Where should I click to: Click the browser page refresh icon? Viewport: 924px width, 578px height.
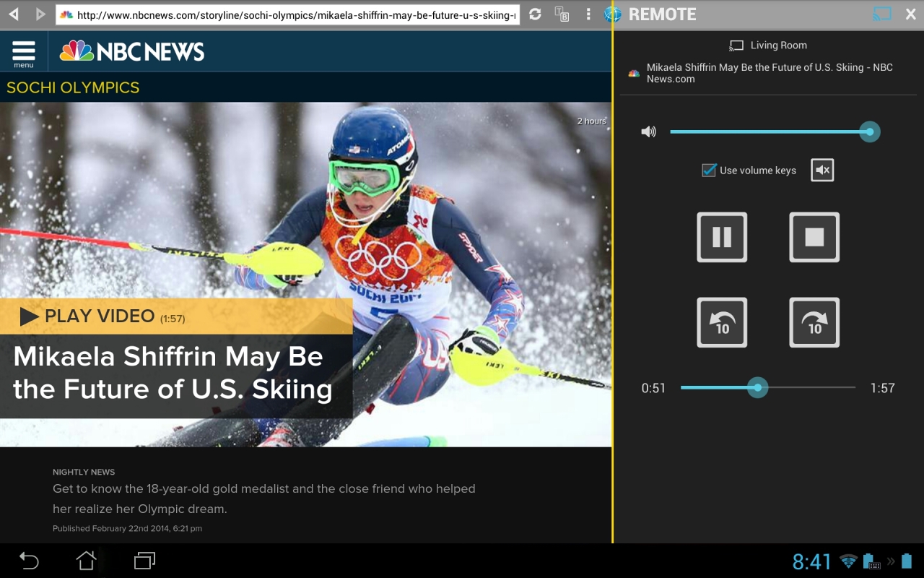pyautogui.click(x=535, y=14)
